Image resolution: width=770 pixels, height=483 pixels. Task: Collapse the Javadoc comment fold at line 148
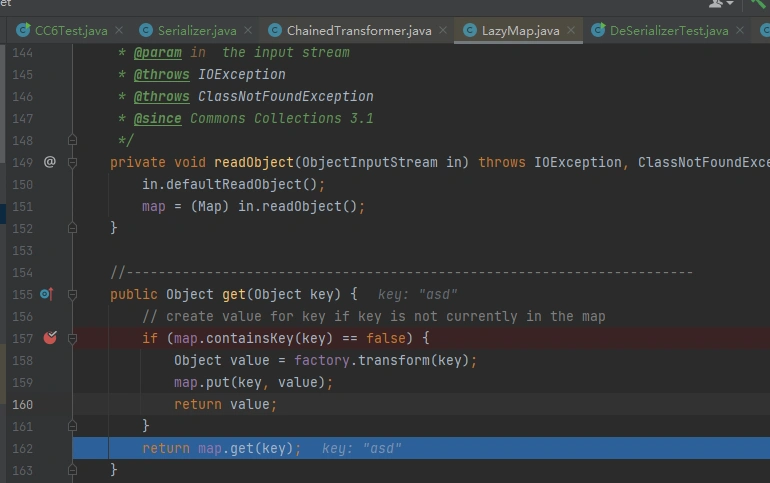tap(72, 140)
